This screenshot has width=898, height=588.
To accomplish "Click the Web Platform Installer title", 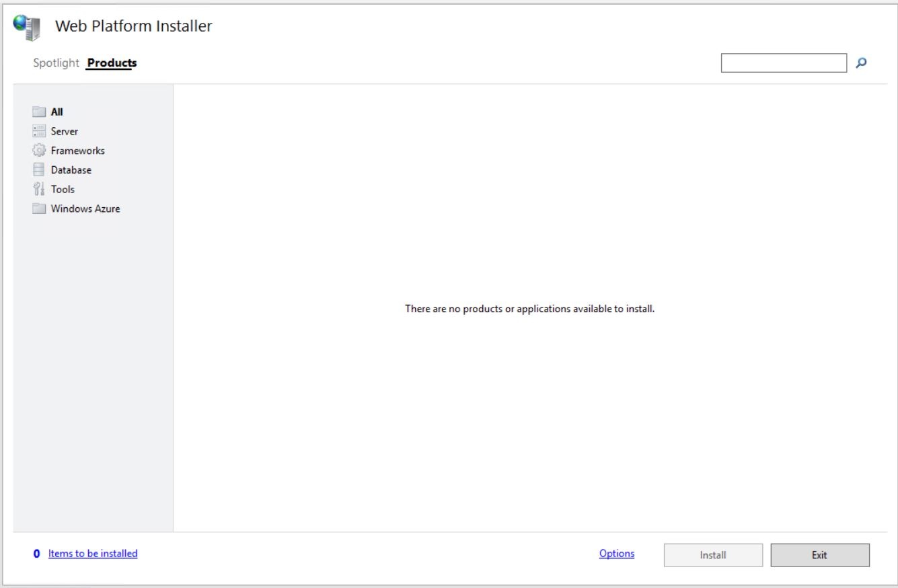I will coord(133,26).
